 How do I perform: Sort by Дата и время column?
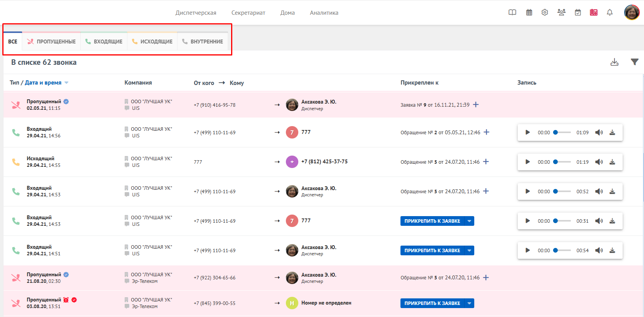43,83
